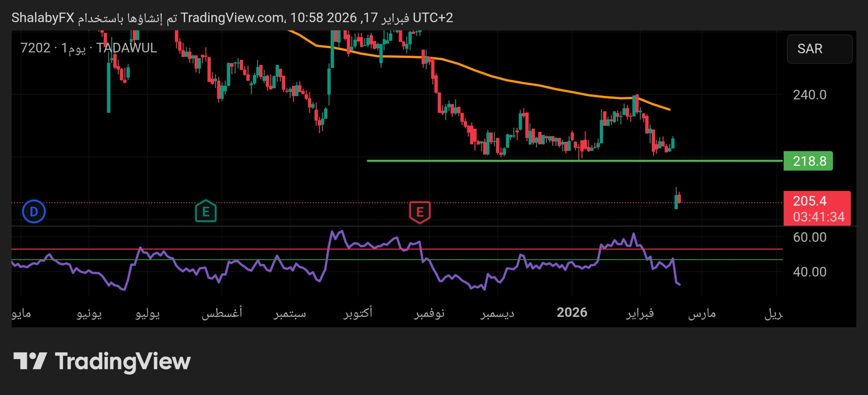Image resolution: width=868 pixels, height=395 pixels.
Task: Click the مارس month label on the time axis
Action: coord(702,313)
